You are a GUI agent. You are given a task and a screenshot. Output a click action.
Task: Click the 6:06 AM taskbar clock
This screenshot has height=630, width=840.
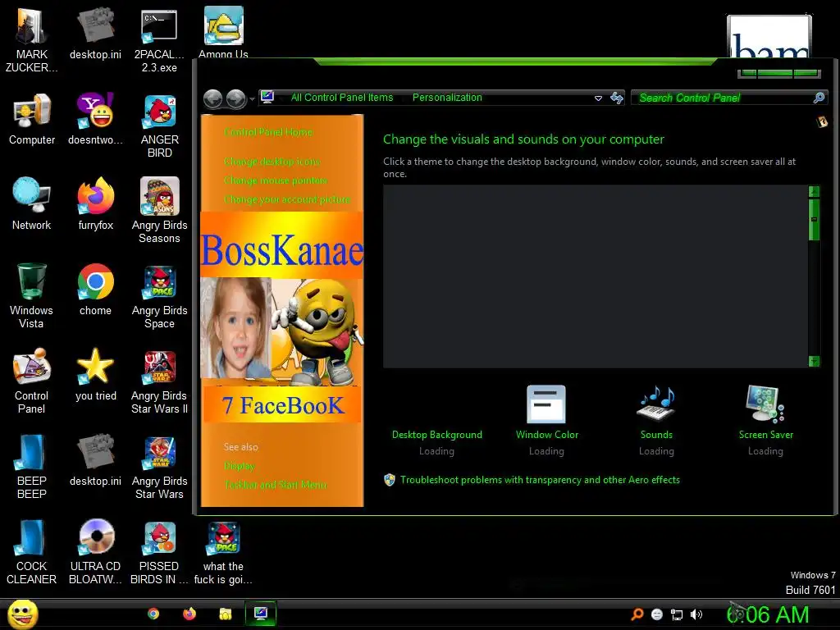768,614
